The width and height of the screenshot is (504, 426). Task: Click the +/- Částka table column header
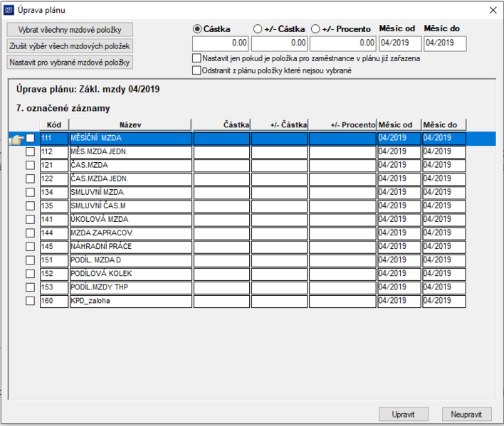coord(279,124)
